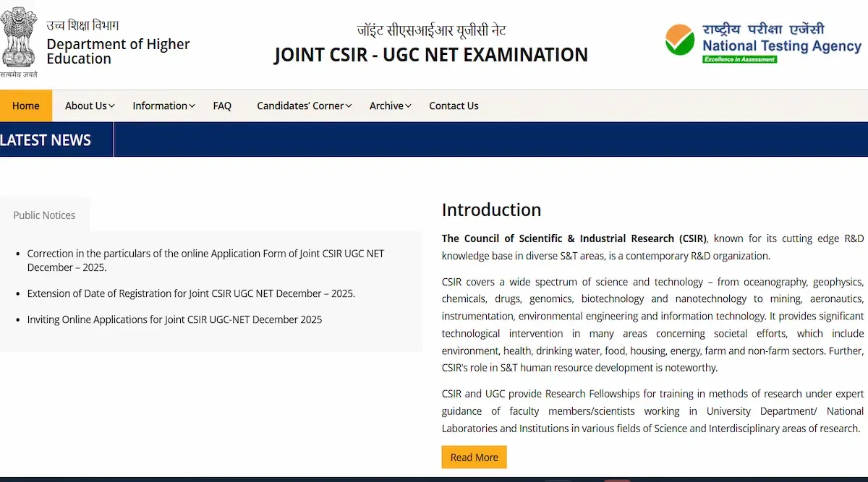
Task: Open the Home menu item
Action: pyautogui.click(x=26, y=106)
